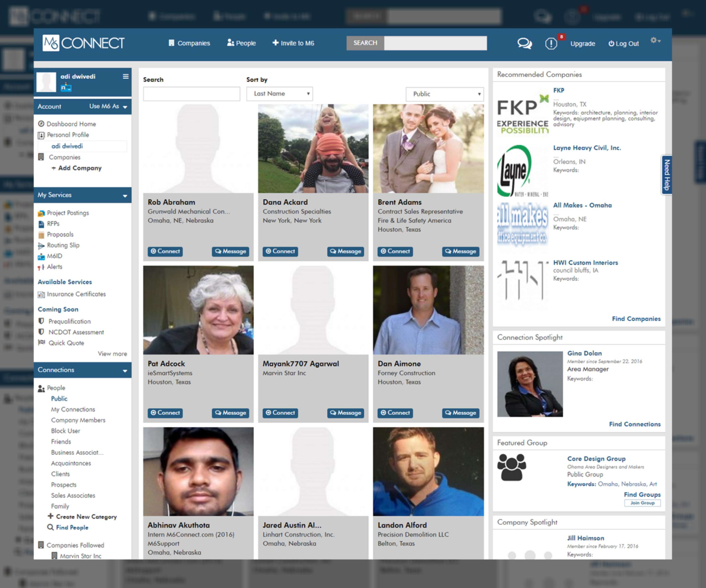Viewport: 706px width, 588px height.
Task: Click the M6 Connect logo
Action: 83,43
